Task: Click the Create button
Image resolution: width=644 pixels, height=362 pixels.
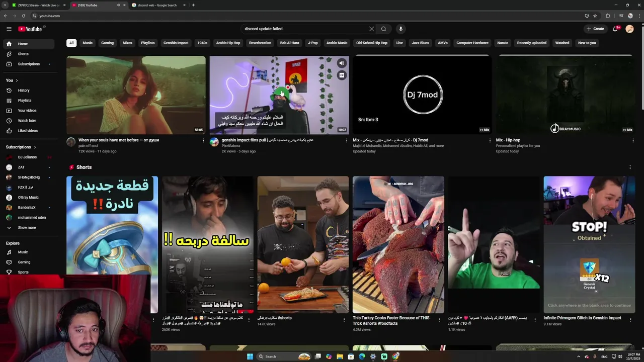Action: [595, 29]
